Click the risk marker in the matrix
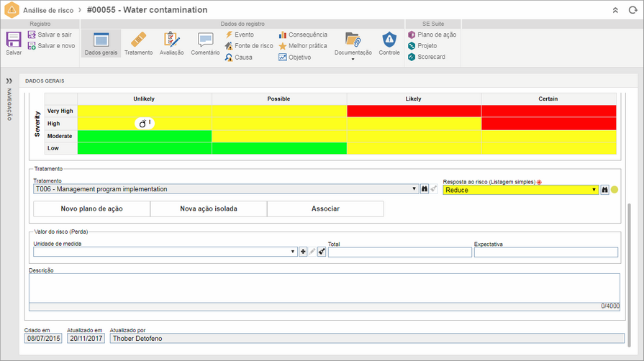 pyautogui.click(x=145, y=123)
